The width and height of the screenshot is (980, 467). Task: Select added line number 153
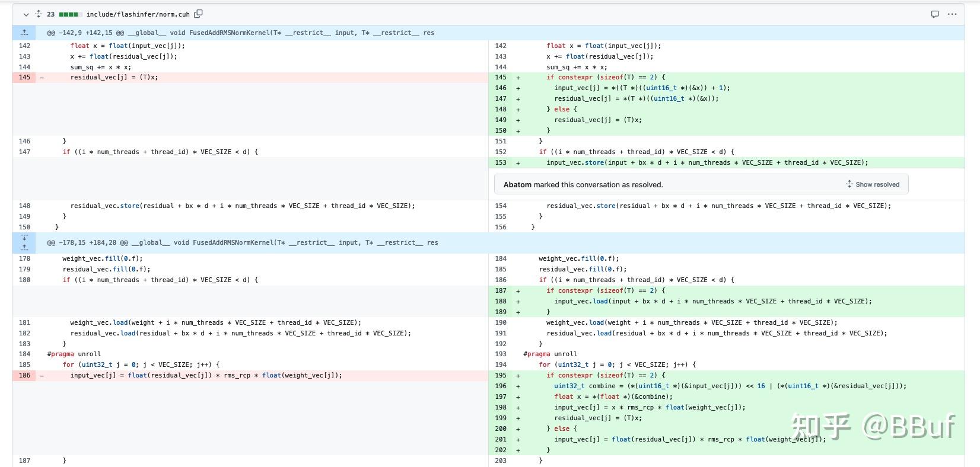point(501,162)
